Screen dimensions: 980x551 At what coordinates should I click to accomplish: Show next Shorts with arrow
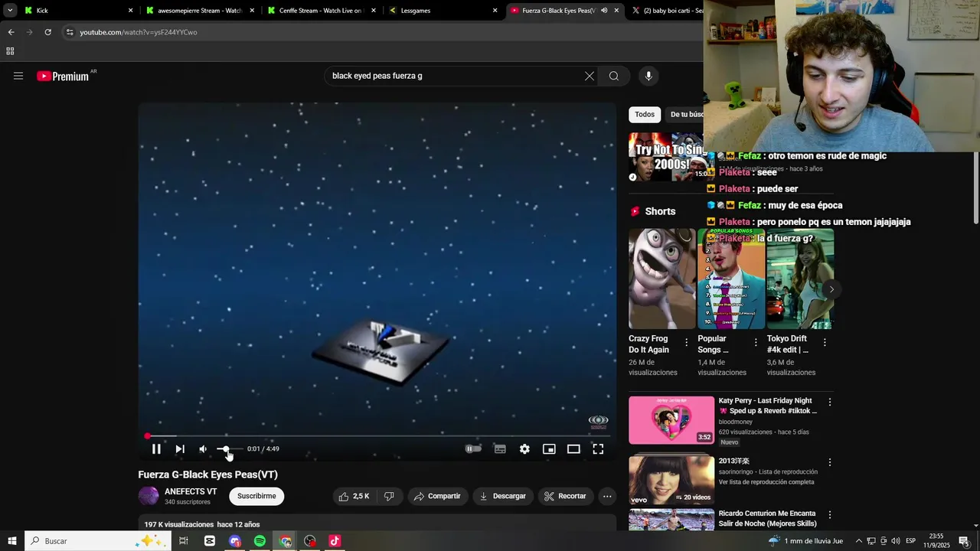coord(831,289)
